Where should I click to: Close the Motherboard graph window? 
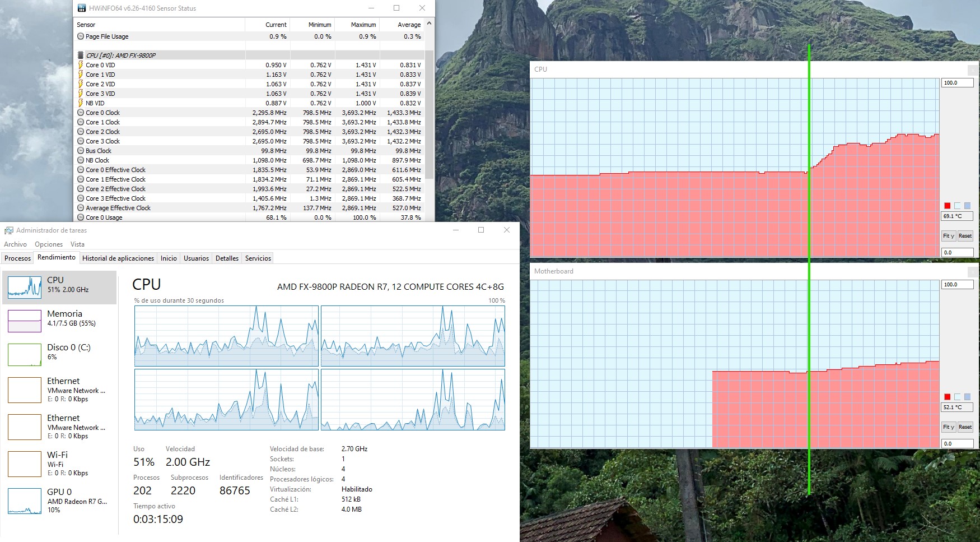973,271
